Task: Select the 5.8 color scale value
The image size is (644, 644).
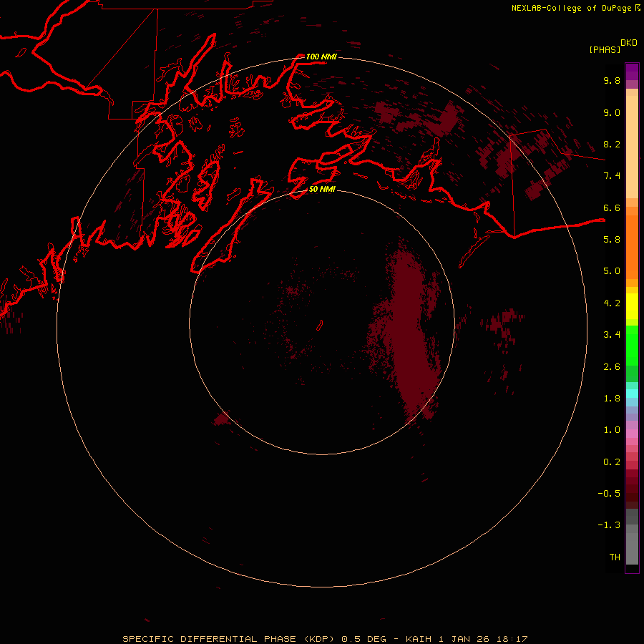Action: coord(612,240)
